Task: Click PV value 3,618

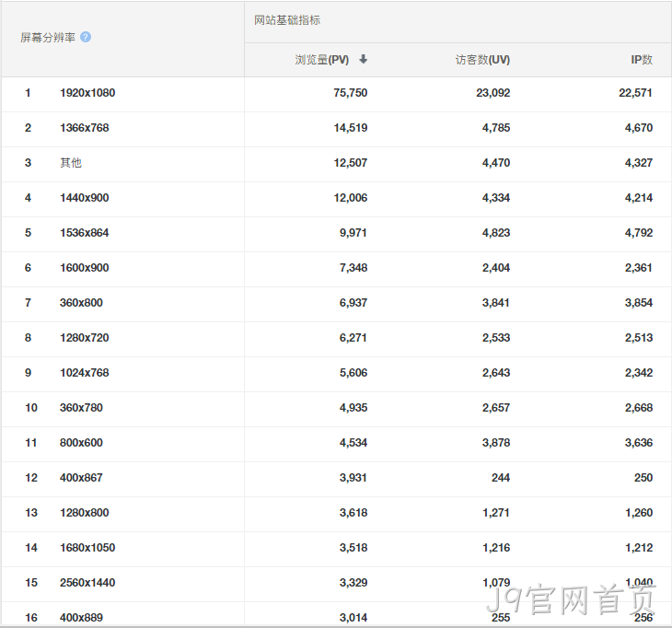Action: tap(353, 513)
